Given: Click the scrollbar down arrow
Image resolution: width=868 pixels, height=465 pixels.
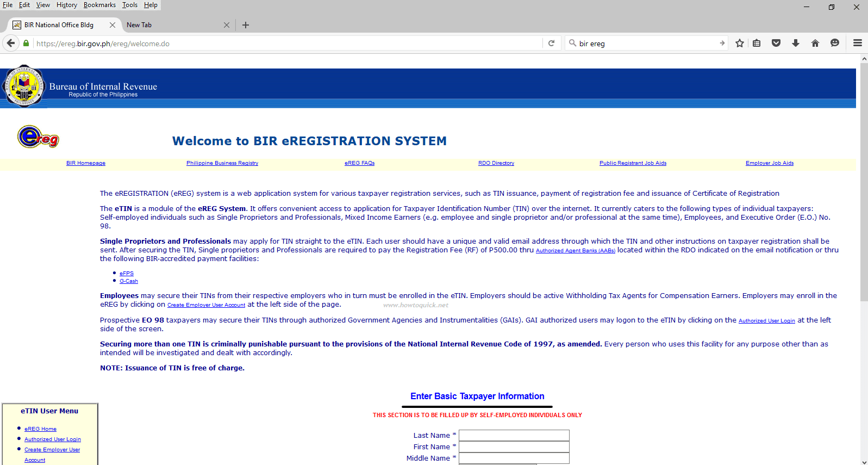Looking at the screenshot, I should (x=864, y=462).
